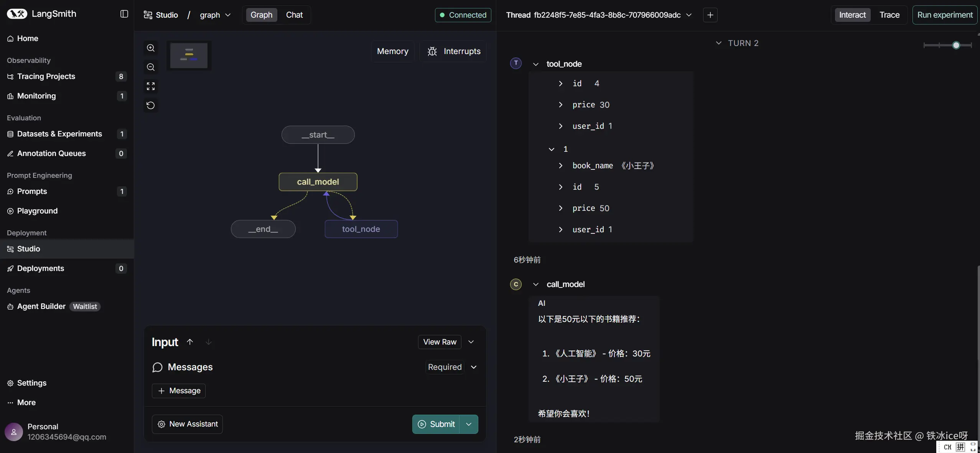Click the graph minimap thumbnail
Image resolution: width=980 pixels, height=453 pixels.
[x=189, y=56]
